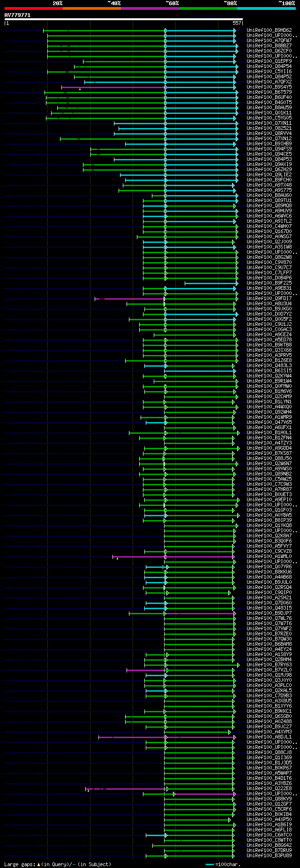The height and width of the screenshot is (868, 300).
Task: Click the purple alignment bar for B9S4Y5
Action: (x=114, y=87)
